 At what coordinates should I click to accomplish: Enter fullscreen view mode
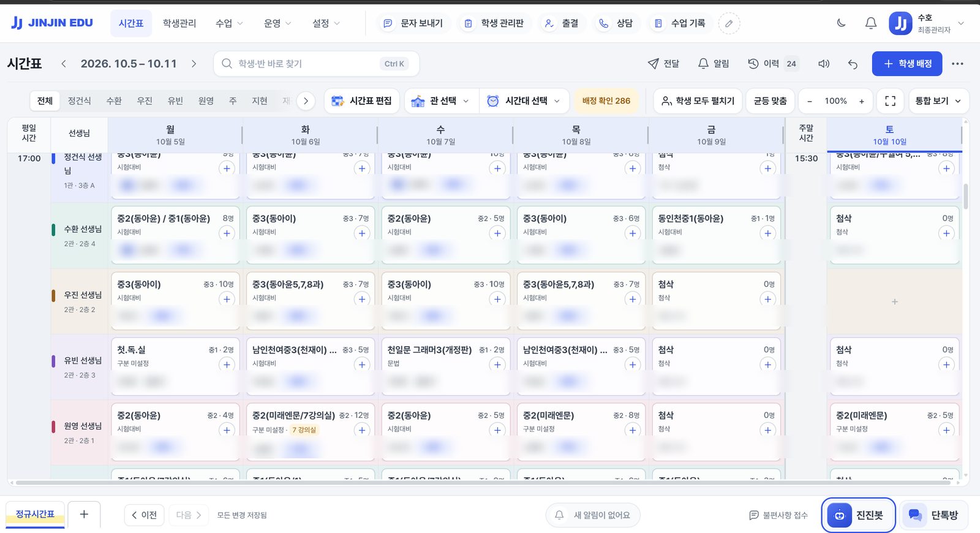tap(891, 101)
